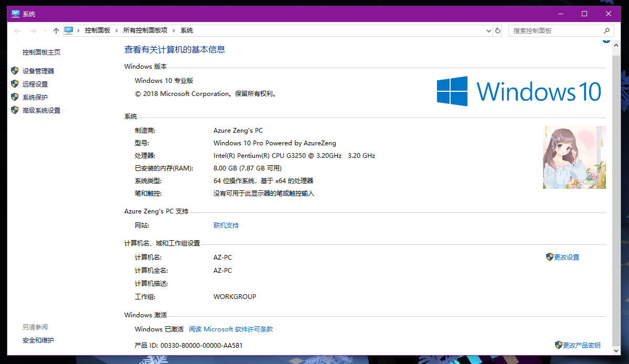Screen dimensions: 629x364
Task: Click 更改设置 link
Action: click(x=567, y=258)
